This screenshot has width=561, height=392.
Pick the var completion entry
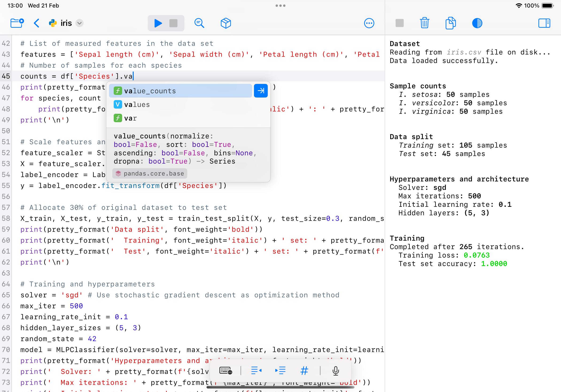click(x=130, y=118)
